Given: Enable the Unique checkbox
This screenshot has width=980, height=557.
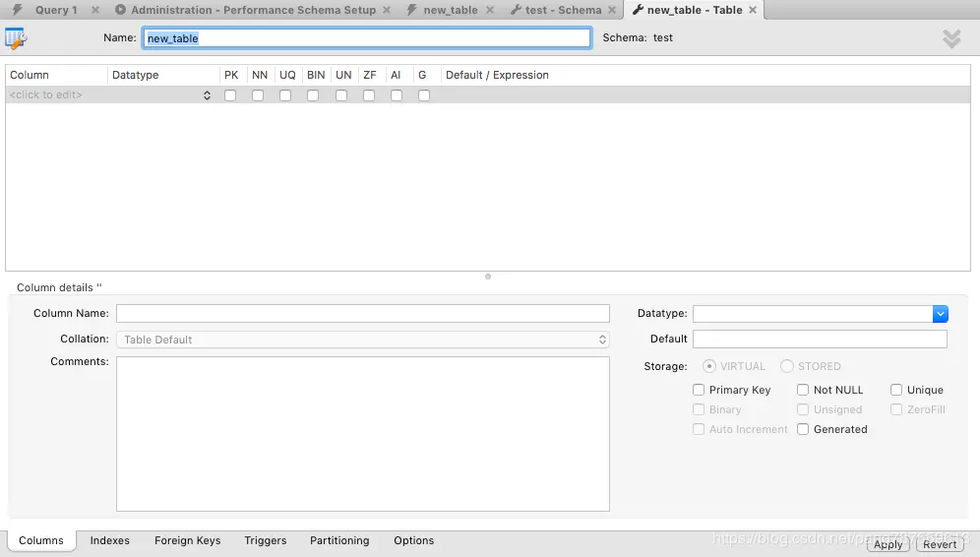Looking at the screenshot, I should click(896, 390).
